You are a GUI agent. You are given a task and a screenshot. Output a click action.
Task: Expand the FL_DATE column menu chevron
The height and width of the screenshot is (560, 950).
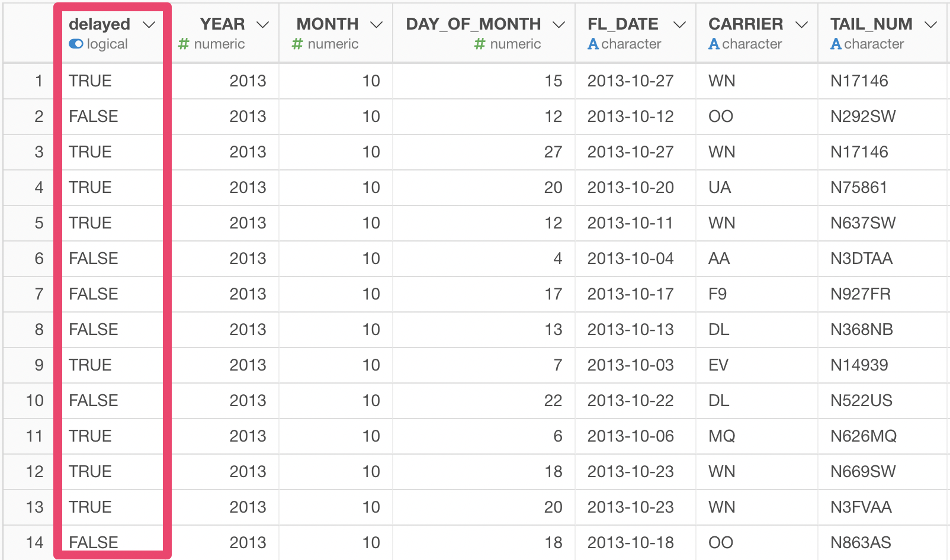click(x=680, y=25)
